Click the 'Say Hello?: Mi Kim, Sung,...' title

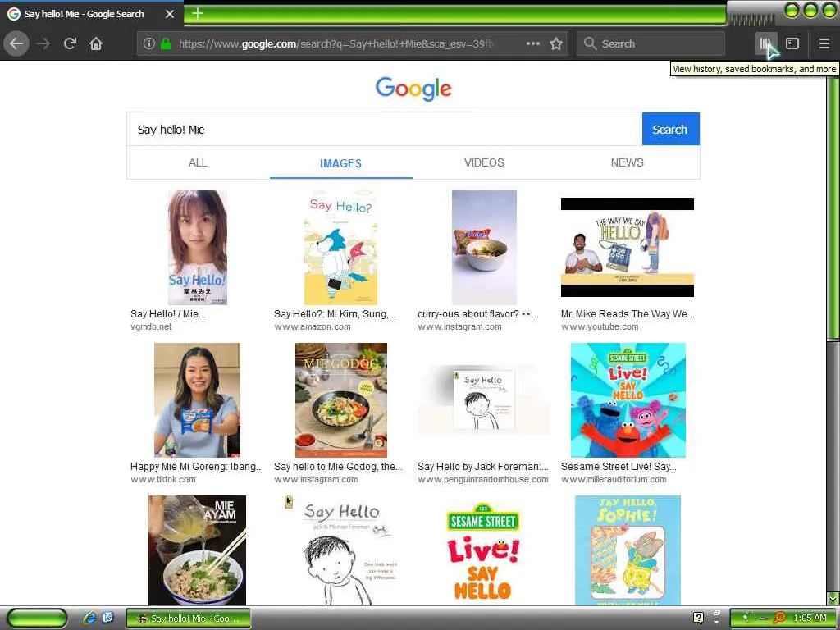335,314
